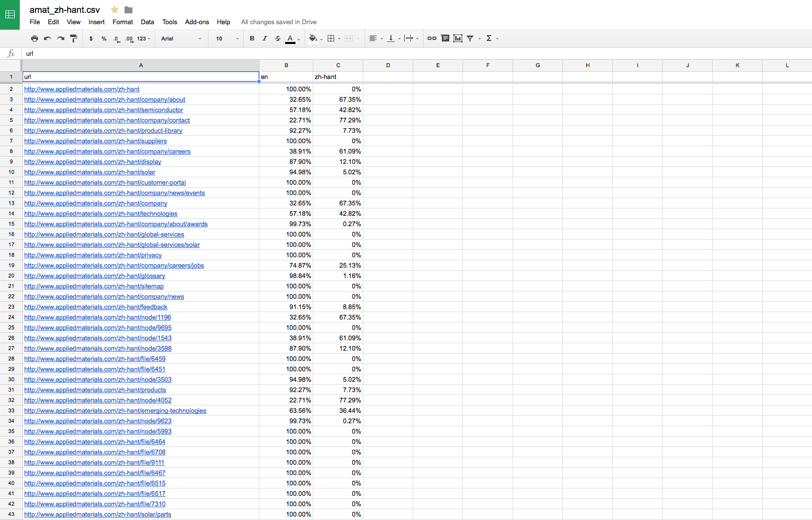The height and width of the screenshot is (520, 812).
Task: Star the amat_zh-hant.csv document
Action: pyautogui.click(x=115, y=10)
